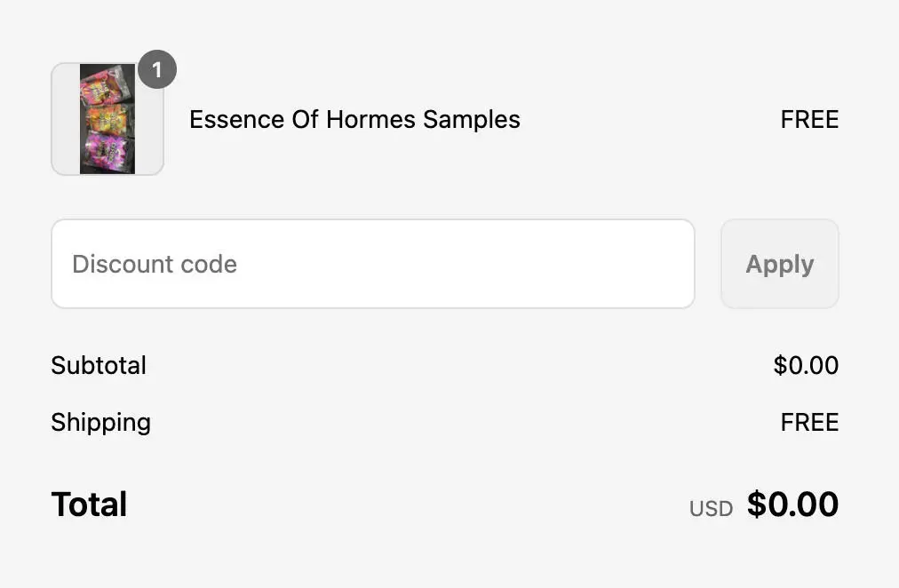Click the Subtotal label
This screenshot has height=588, width=899.
click(x=99, y=365)
